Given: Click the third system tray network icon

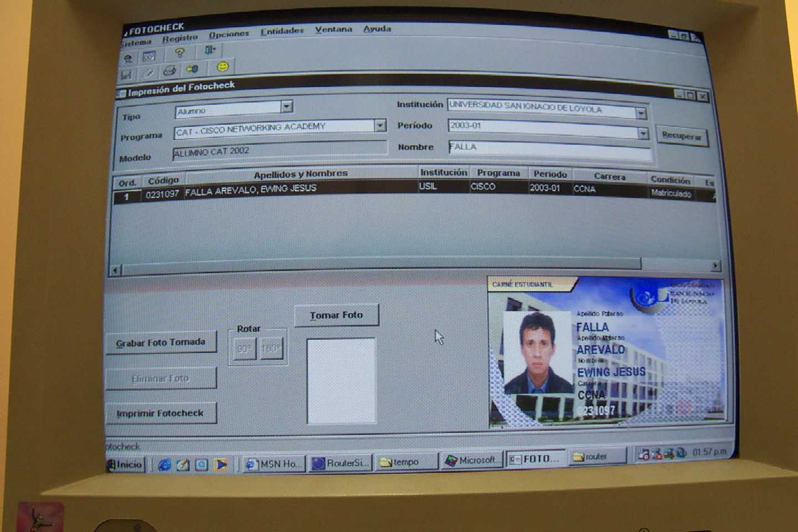Looking at the screenshot, I should click(x=669, y=453).
